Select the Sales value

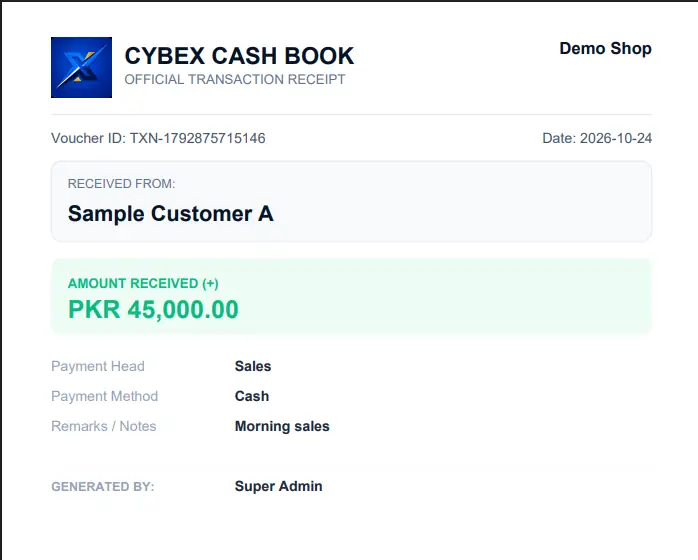pyautogui.click(x=253, y=366)
